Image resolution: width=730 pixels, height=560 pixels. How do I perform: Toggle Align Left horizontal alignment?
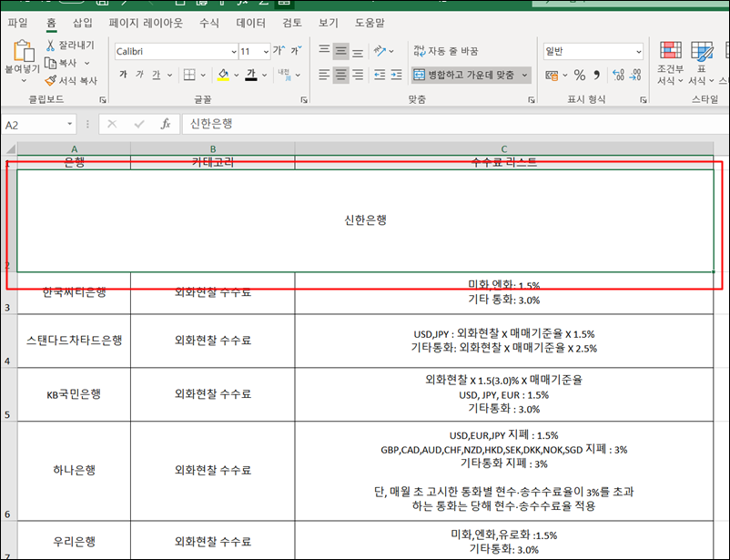[x=324, y=75]
